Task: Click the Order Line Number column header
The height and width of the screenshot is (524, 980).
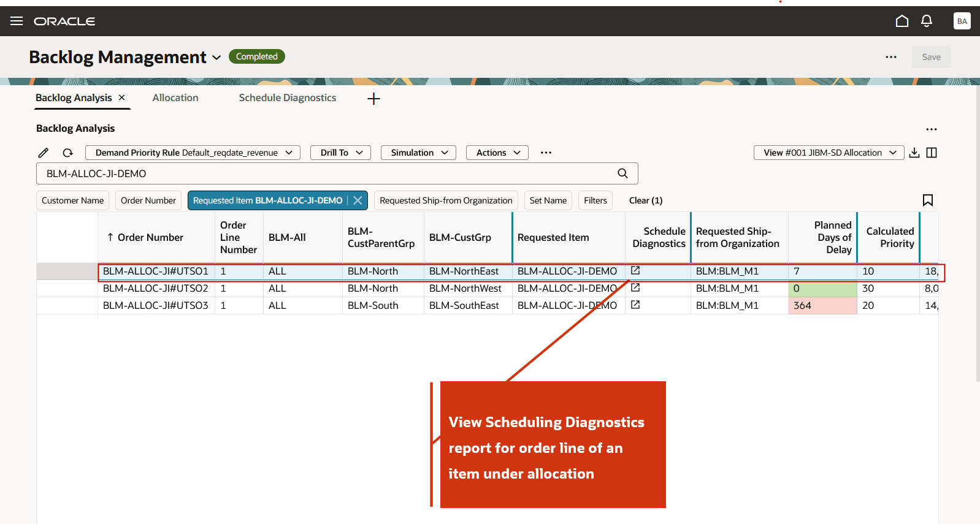Action: pyautogui.click(x=239, y=237)
